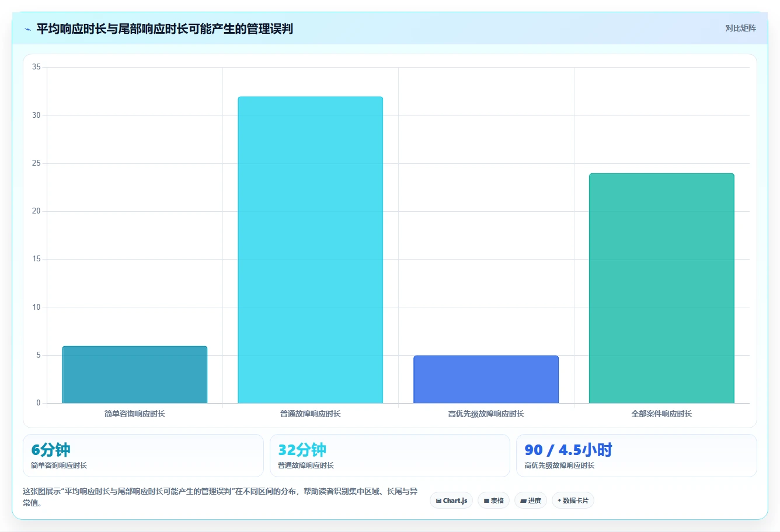This screenshot has height=532, width=780.
Task: Click x-axis label 高优先级故障响应时长
Action: click(x=486, y=414)
